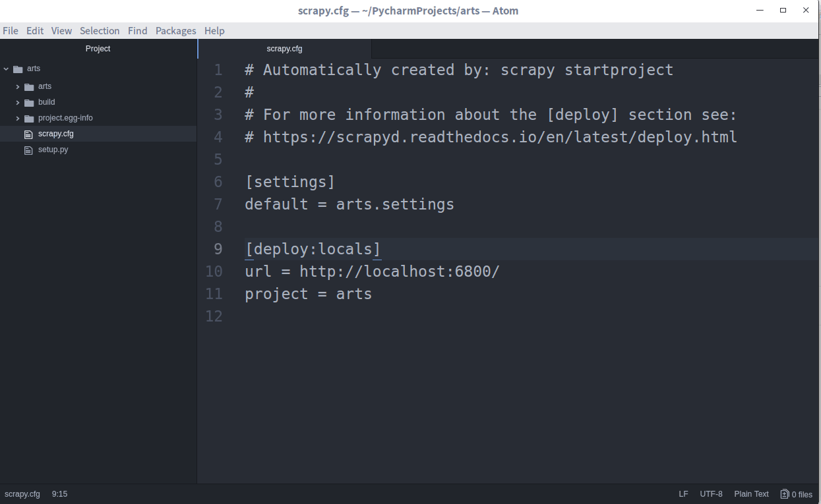
Task: Click the UTF-8 encoding selector
Action: click(x=711, y=494)
